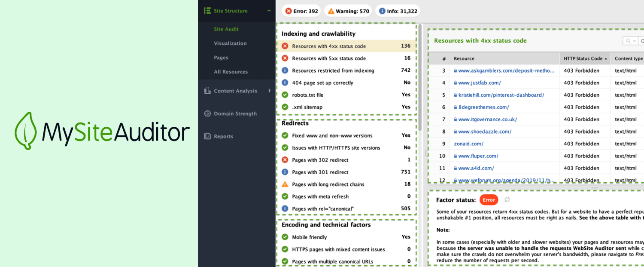
Task: Click the Content type column header
Action: tap(627, 58)
